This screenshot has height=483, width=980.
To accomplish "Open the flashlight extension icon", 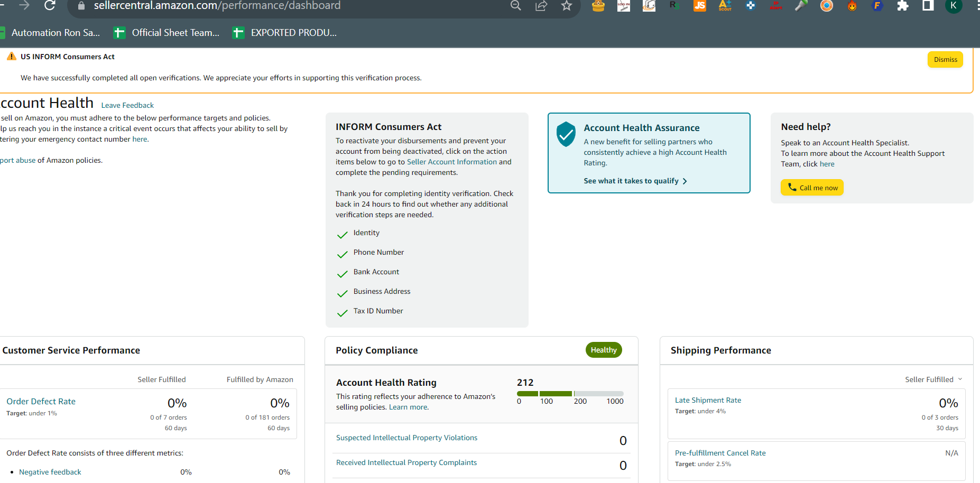I will [x=801, y=6].
